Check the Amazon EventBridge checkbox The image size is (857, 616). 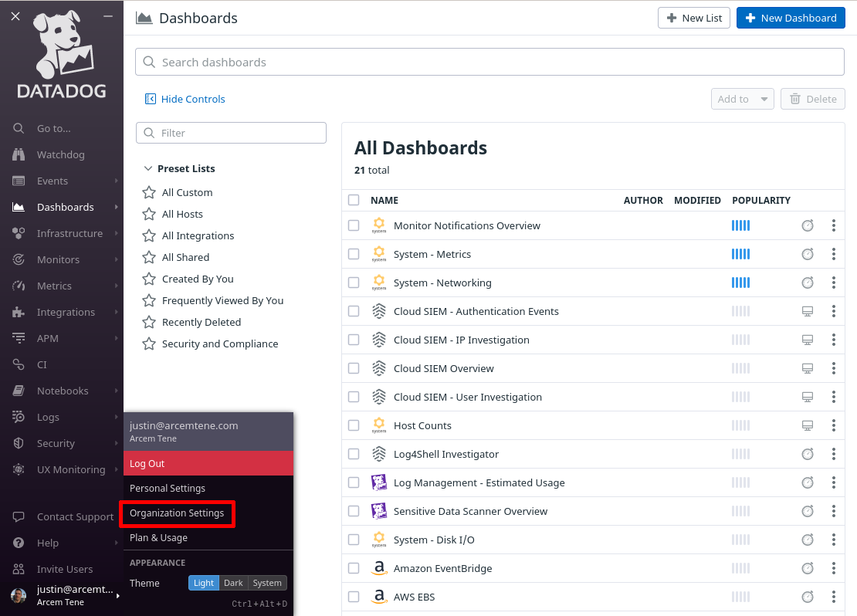[354, 568]
